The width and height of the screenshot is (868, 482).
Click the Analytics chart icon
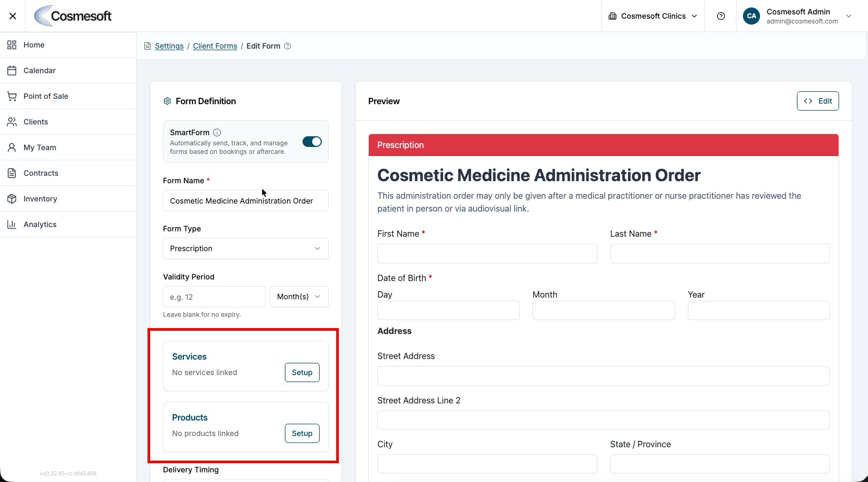coord(12,224)
